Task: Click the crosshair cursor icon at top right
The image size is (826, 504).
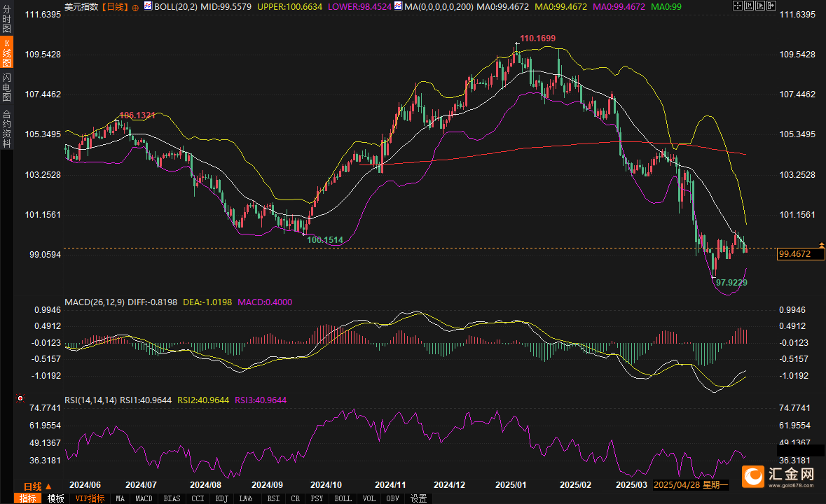Action: [x=738, y=6]
